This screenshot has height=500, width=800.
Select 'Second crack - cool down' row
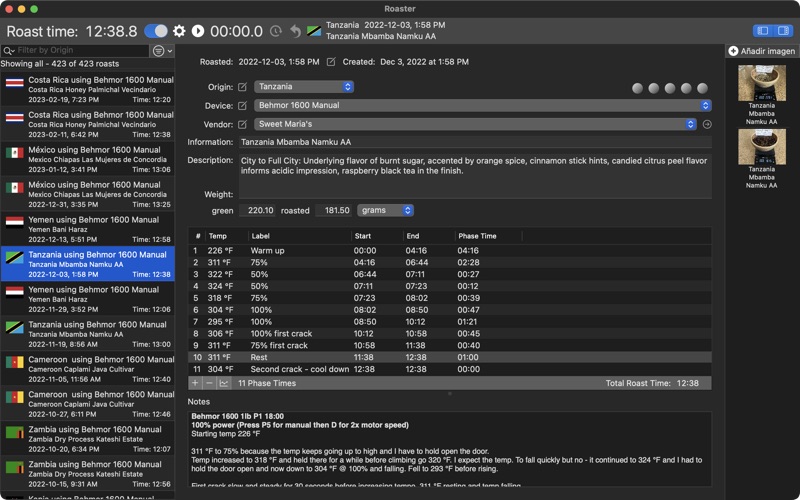click(x=449, y=369)
